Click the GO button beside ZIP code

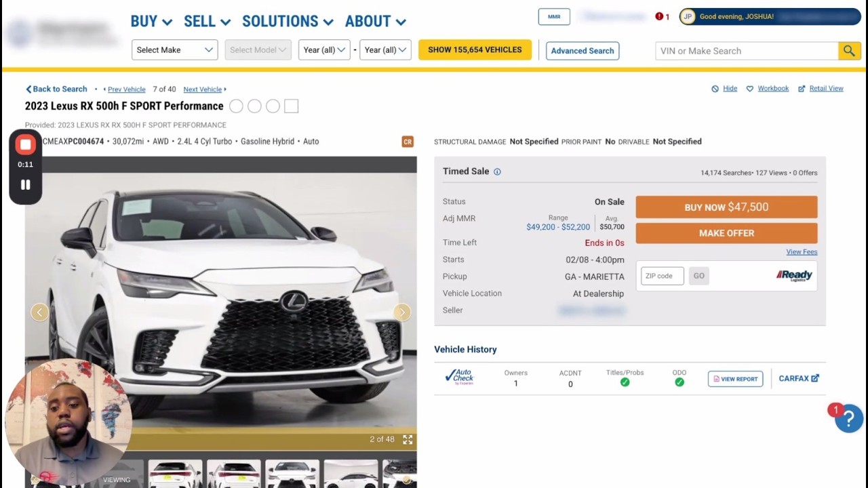point(698,276)
